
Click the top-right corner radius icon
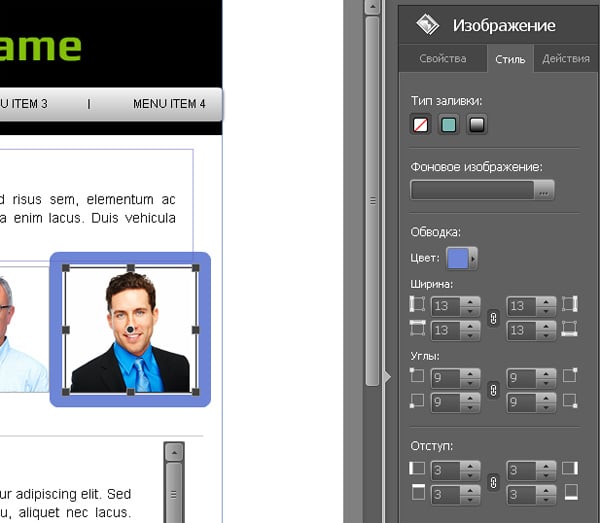point(569,377)
